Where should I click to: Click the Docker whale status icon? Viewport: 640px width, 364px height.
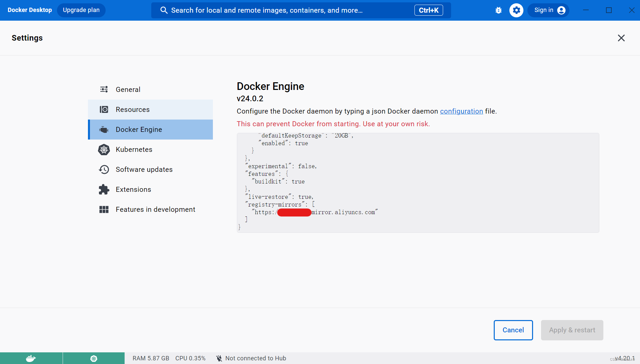pos(31,358)
